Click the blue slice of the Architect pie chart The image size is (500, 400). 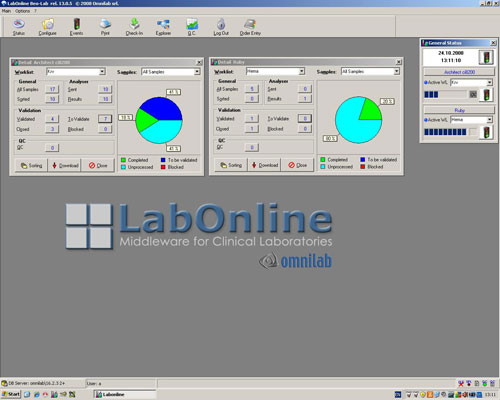click(163, 108)
